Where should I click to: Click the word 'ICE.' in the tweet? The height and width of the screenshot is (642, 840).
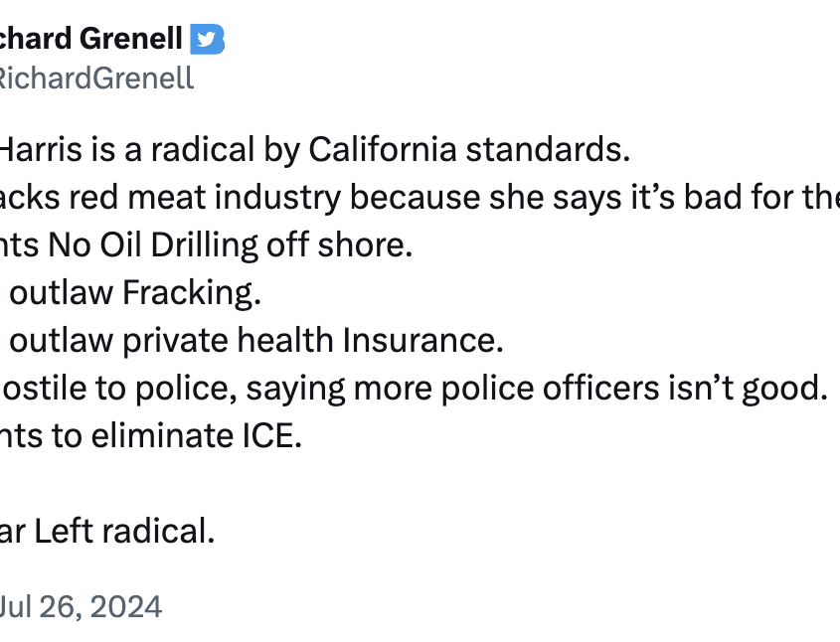click(272, 436)
